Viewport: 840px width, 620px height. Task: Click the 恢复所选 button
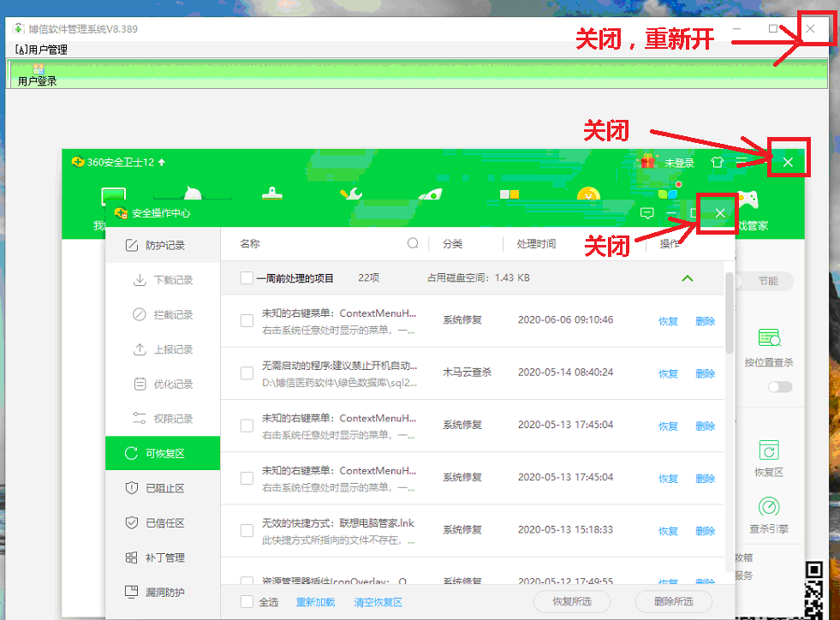coord(572,601)
